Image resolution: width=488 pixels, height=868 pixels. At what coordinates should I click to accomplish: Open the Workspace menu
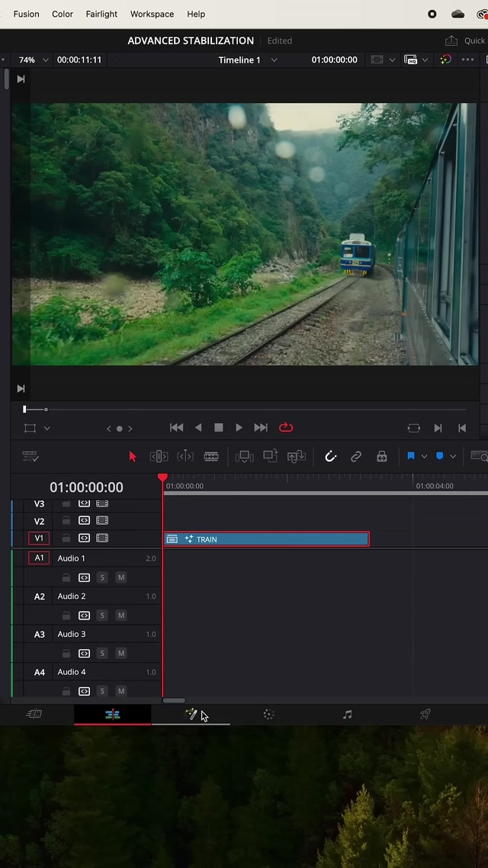pos(152,14)
